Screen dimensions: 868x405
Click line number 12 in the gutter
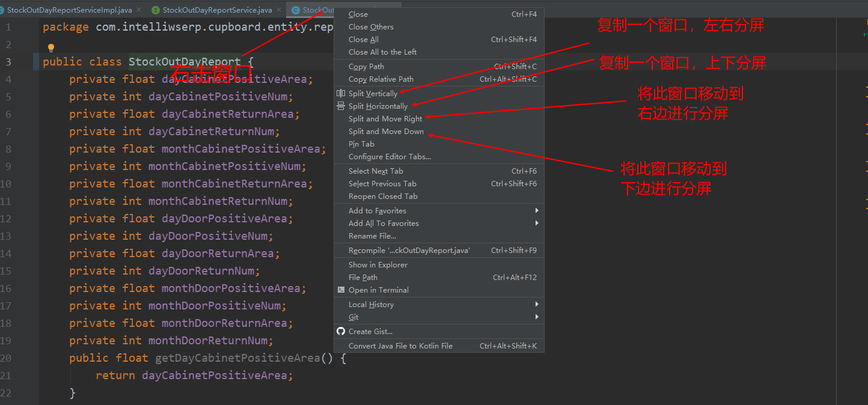tap(6, 219)
